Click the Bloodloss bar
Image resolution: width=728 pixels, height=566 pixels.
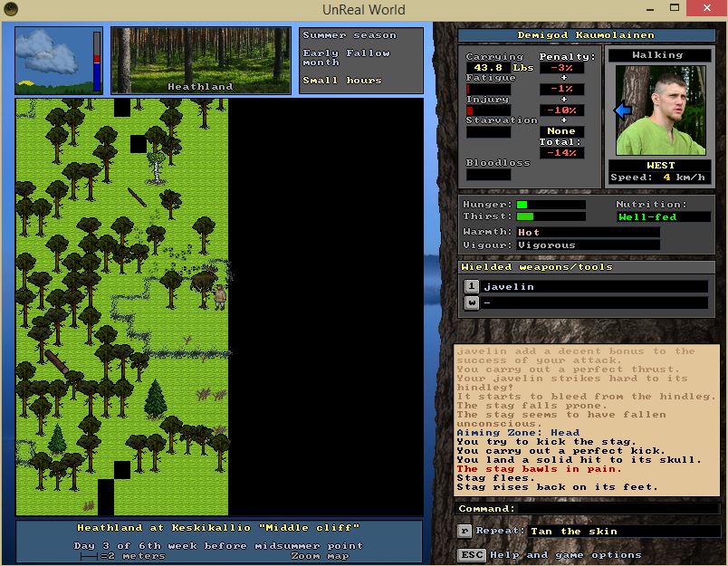tap(488, 175)
